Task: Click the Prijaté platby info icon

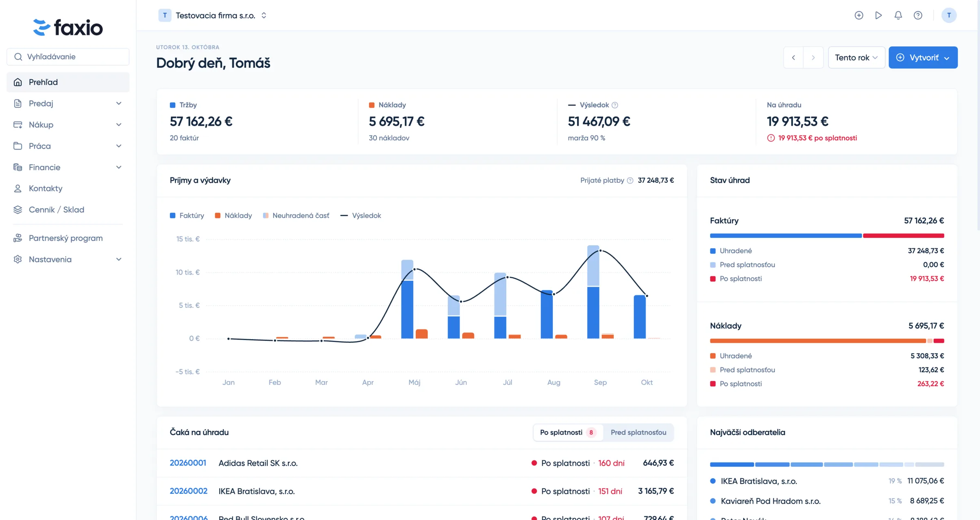Action: point(630,180)
